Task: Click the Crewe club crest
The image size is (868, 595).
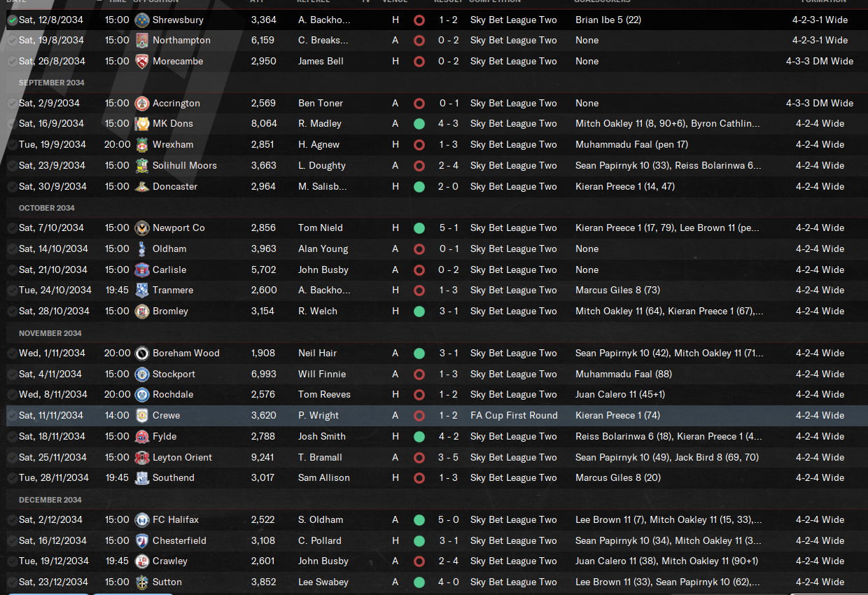Action: click(x=142, y=416)
